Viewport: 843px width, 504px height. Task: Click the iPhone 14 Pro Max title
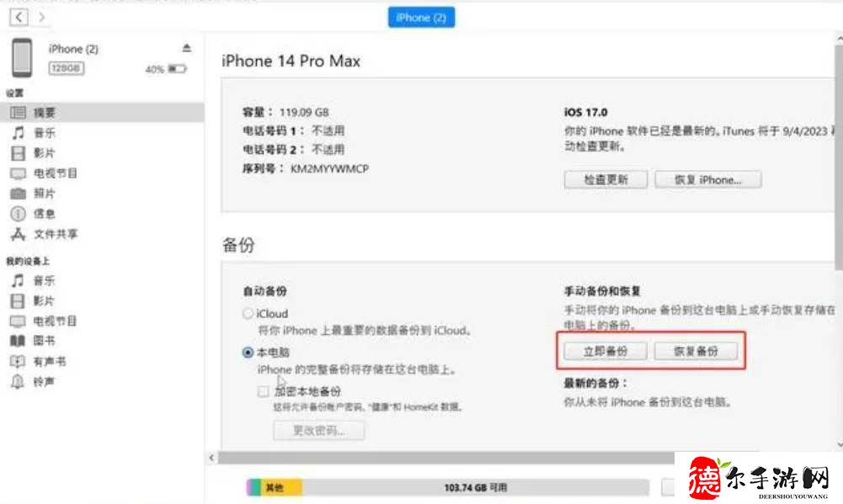pyautogui.click(x=291, y=61)
